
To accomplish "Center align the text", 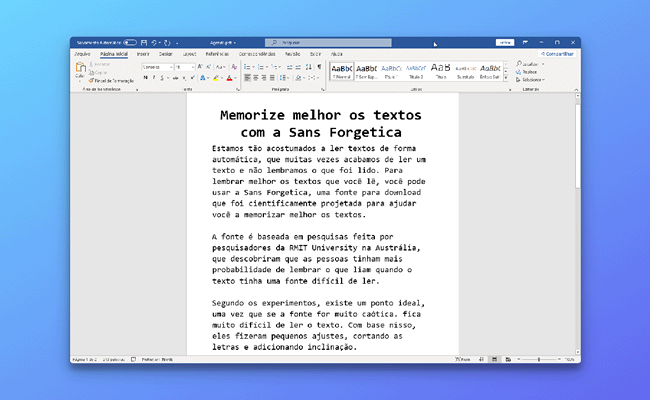I will 256,78.
